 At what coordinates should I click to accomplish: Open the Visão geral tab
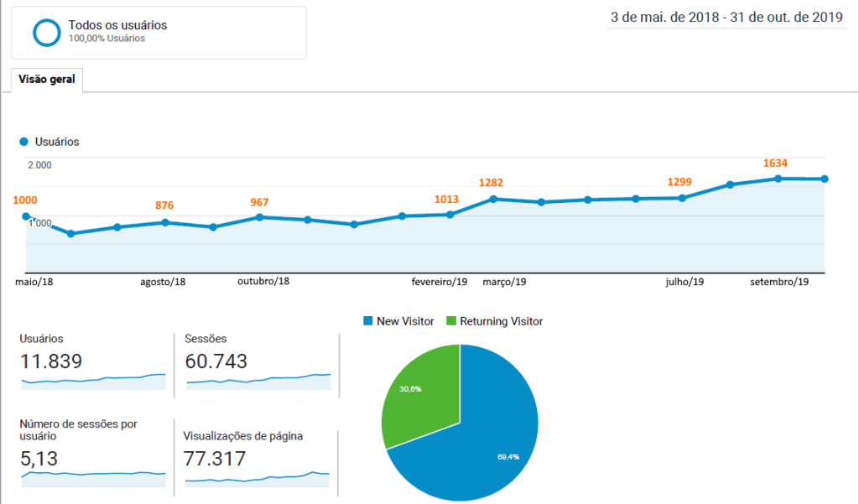[47, 81]
